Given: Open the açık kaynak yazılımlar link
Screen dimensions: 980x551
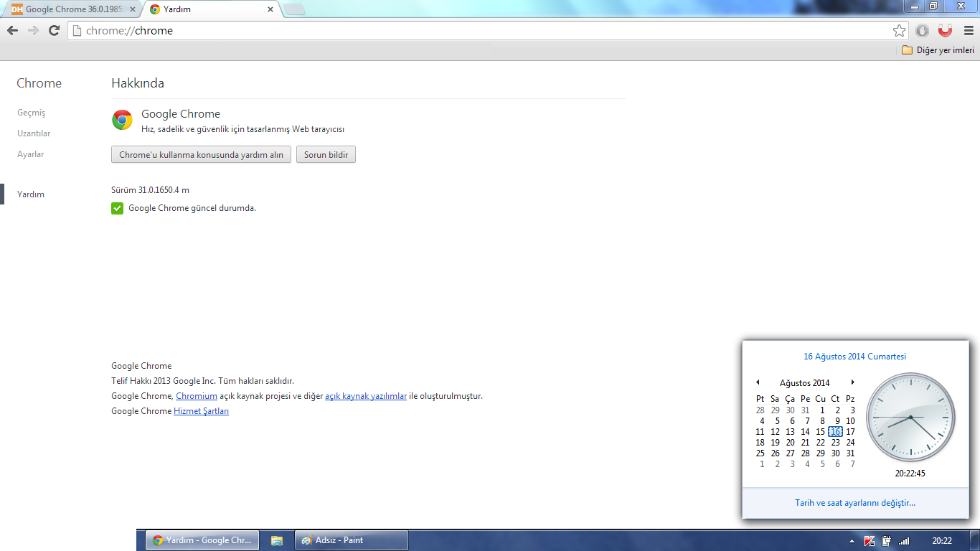Looking at the screenshot, I should coord(366,396).
